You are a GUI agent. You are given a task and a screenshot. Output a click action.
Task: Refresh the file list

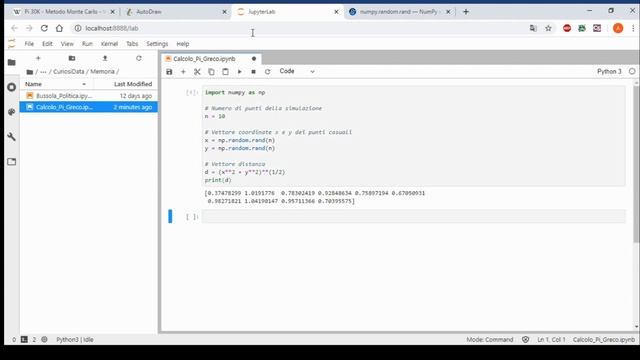(x=139, y=58)
